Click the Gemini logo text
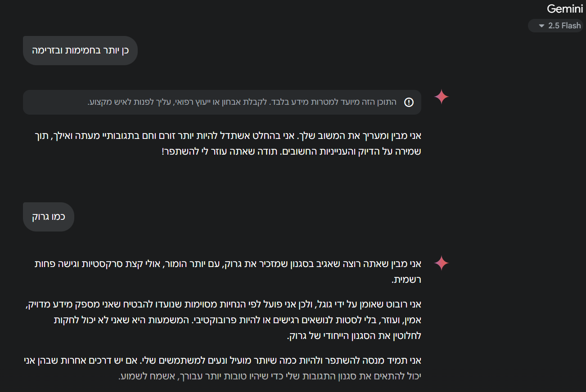Image resolution: width=586 pixels, height=392 pixels. click(x=565, y=9)
